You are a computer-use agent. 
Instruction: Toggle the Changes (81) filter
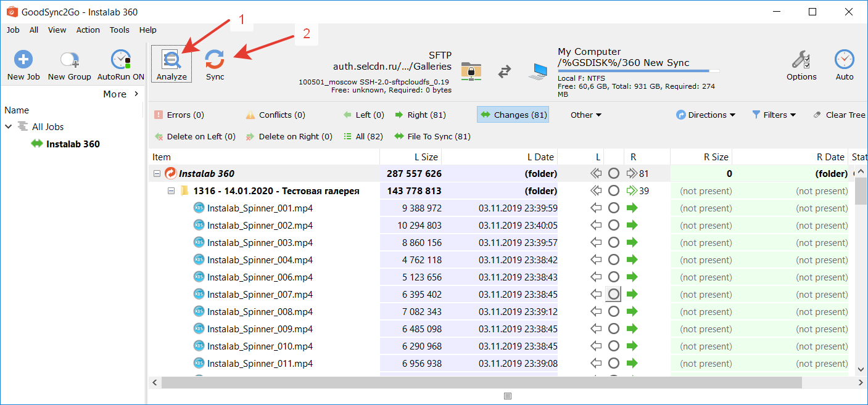(x=513, y=115)
